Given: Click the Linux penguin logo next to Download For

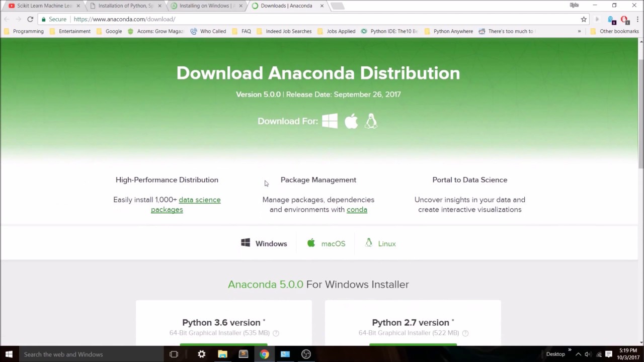Looking at the screenshot, I should [371, 121].
